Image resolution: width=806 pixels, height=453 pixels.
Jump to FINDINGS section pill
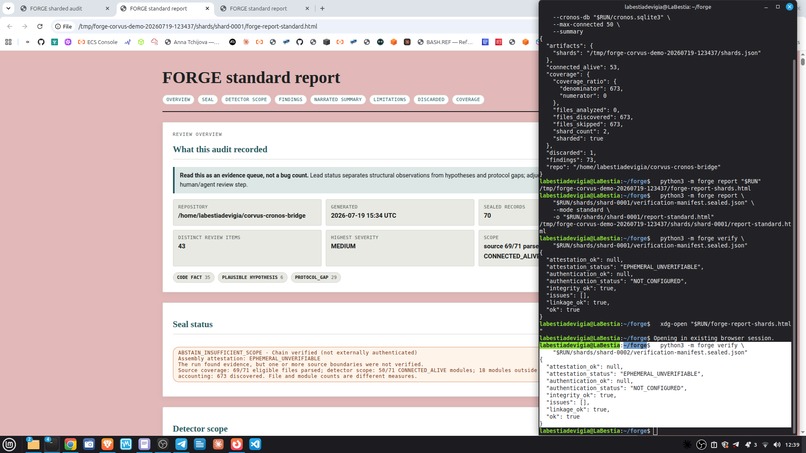click(290, 99)
